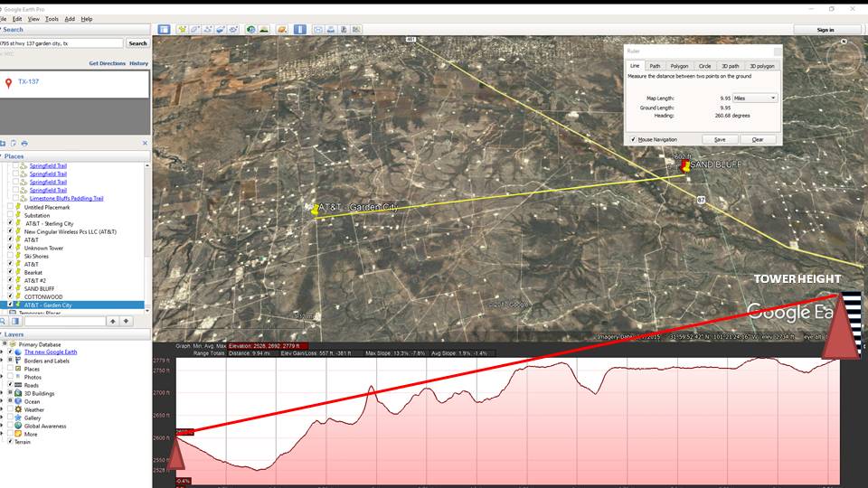Click the Sign in button
Screen dimensions: 868x488
click(826, 30)
